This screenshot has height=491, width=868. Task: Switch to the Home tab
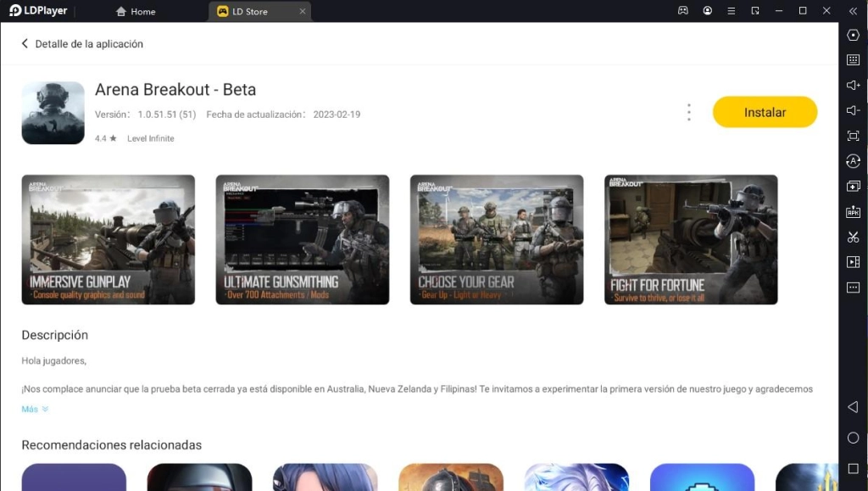(136, 11)
